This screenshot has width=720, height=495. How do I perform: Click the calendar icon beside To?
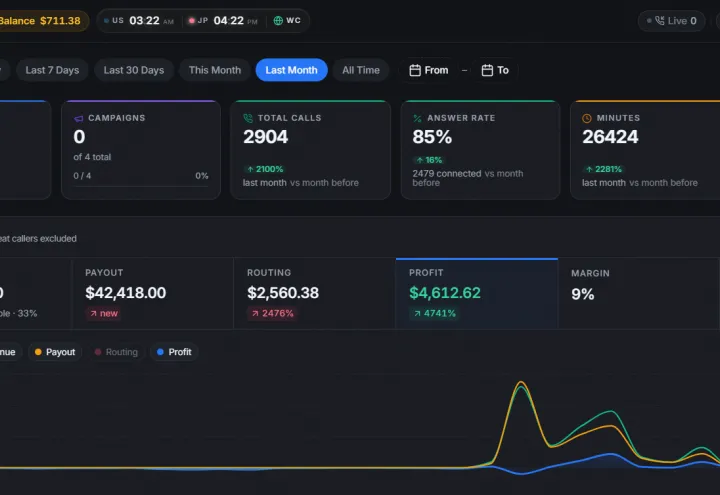tap(487, 70)
